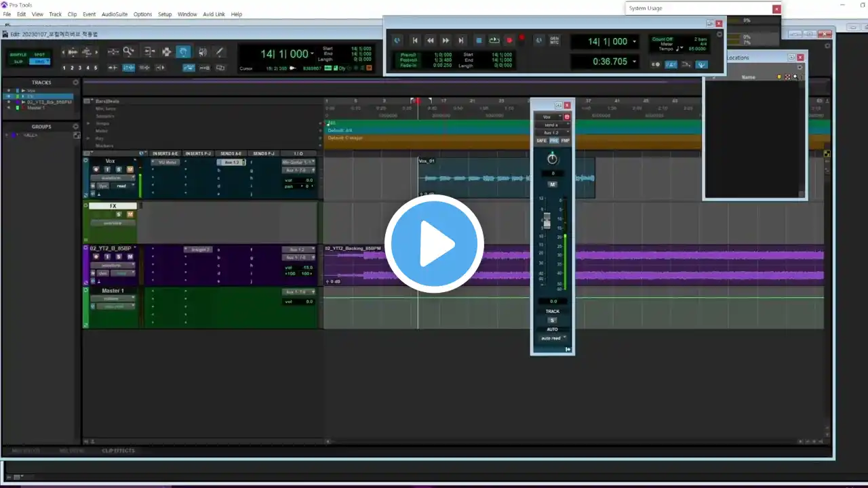Click the send pan knob
Image resolution: width=868 pixels, height=488 pixels.
tap(553, 159)
